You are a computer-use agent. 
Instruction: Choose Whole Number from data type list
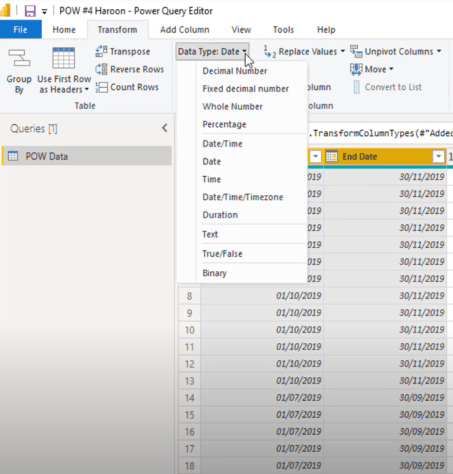coord(232,107)
